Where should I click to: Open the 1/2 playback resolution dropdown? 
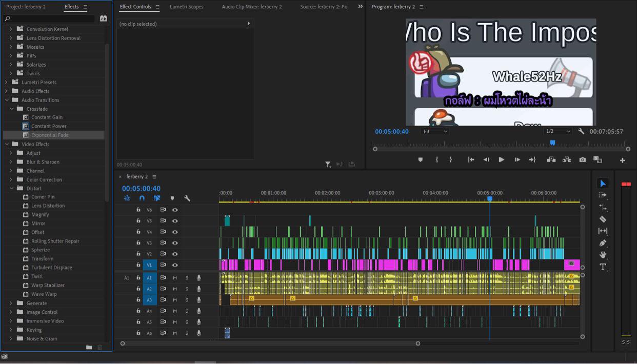tap(558, 131)
